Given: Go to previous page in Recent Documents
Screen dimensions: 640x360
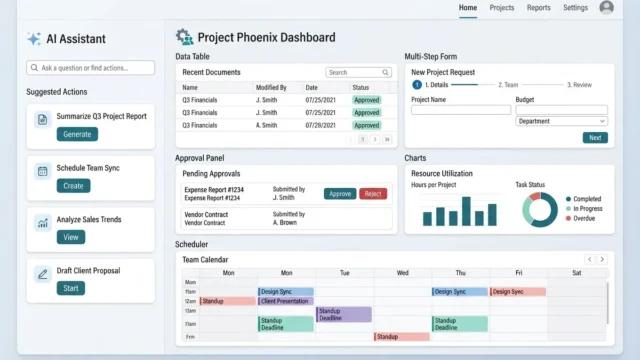Looking at the screenshot, I should (350, 140).
